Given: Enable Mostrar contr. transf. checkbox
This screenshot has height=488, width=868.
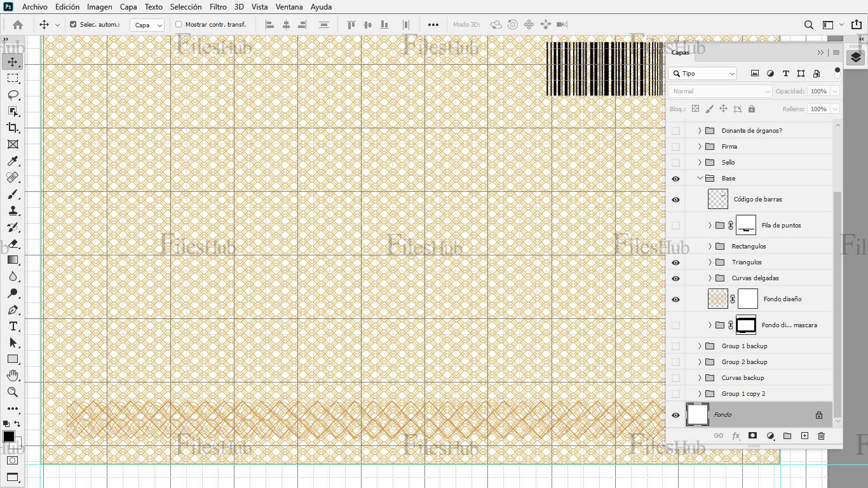Looking at the screenshot, I should (179, 25).
